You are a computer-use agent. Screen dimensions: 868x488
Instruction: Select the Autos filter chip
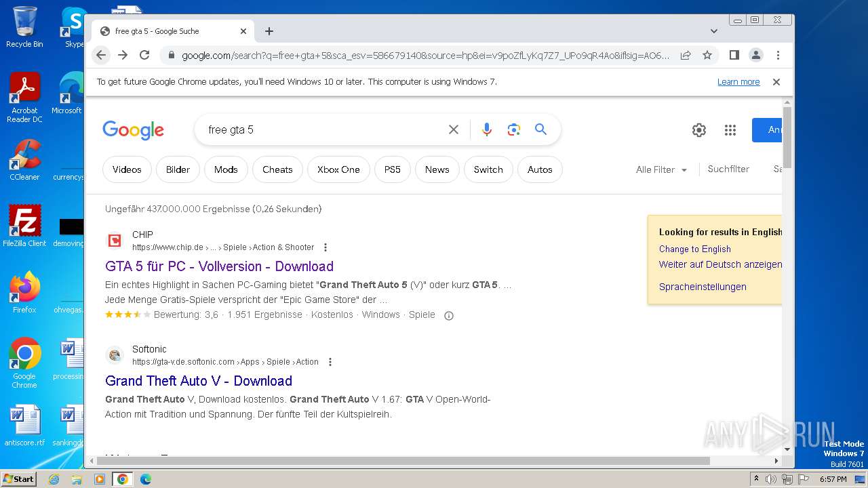point(540,169)
